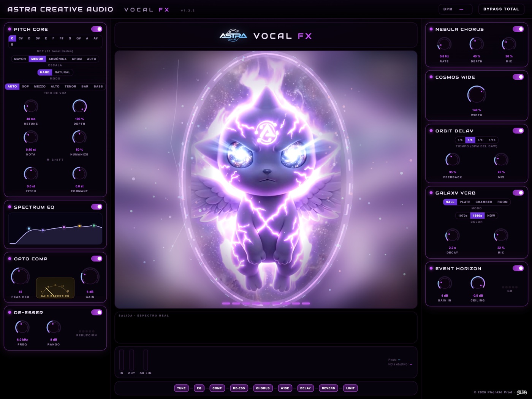Choose PLATE mode in Galaxy Verb
Screen dimensions: 532x399
(465, 202)
